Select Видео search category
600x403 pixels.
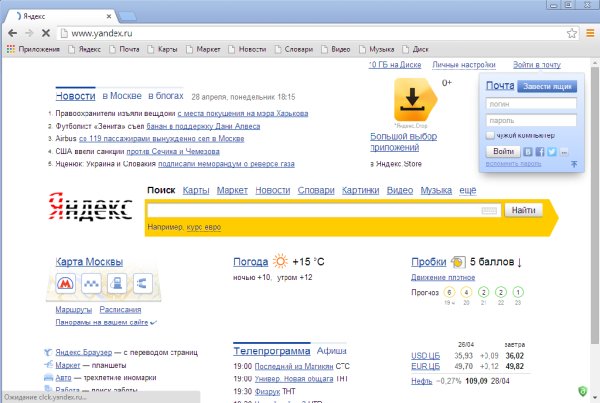coord(399,190)
